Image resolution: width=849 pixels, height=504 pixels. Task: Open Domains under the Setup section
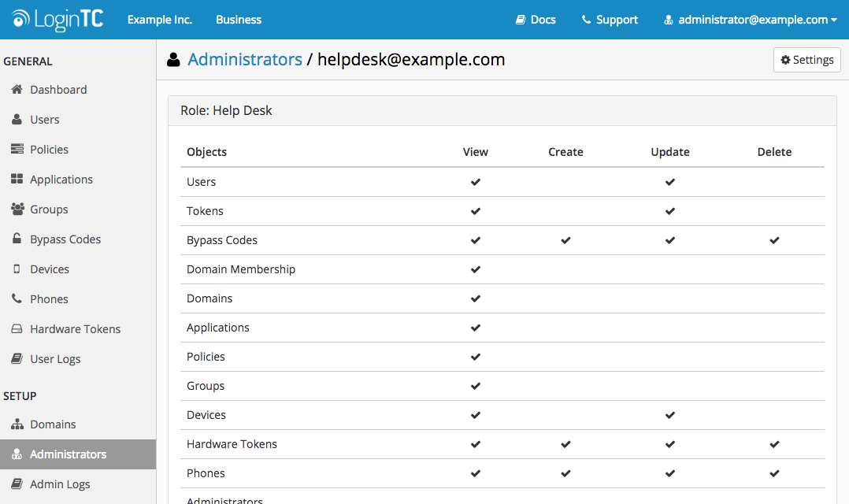point(78,424)
